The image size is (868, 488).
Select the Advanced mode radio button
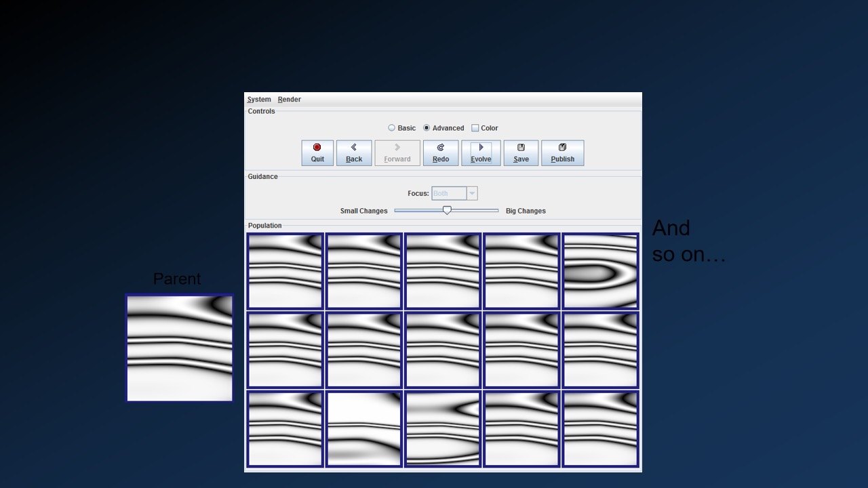[427, 128]
